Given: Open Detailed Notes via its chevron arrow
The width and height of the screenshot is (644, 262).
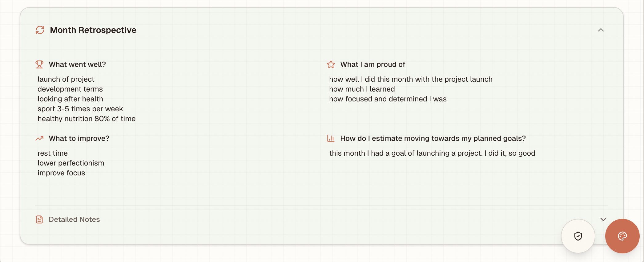Looking at the screenshot, I should tap(603, 219).
